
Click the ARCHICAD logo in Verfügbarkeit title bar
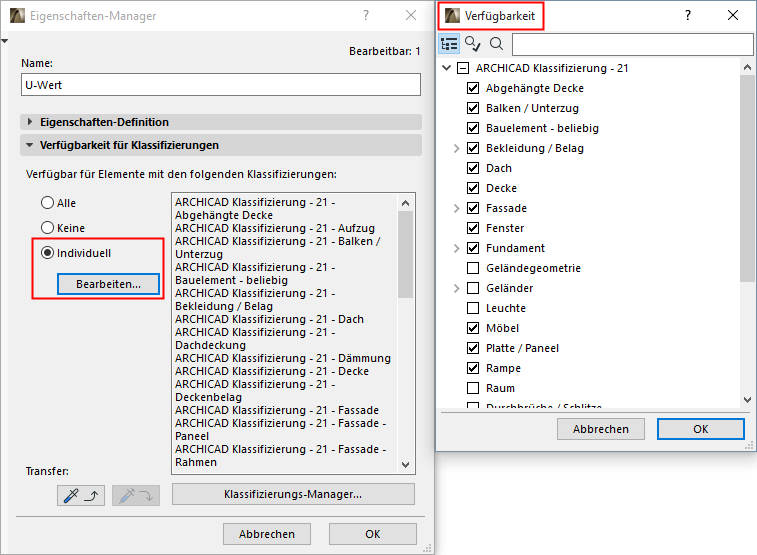(x=453, y=16)
